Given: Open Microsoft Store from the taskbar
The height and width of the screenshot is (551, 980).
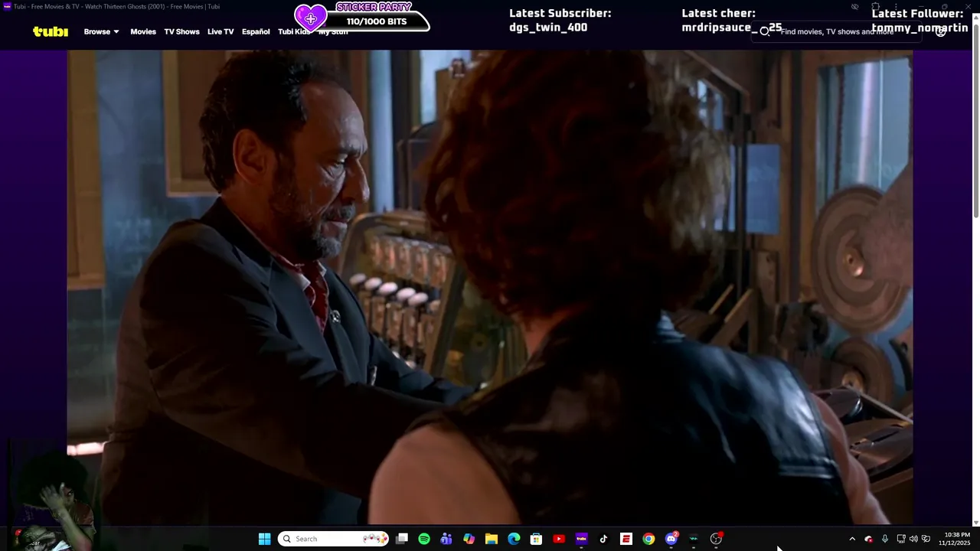Looking at the screenshot, I should (536, 539).
